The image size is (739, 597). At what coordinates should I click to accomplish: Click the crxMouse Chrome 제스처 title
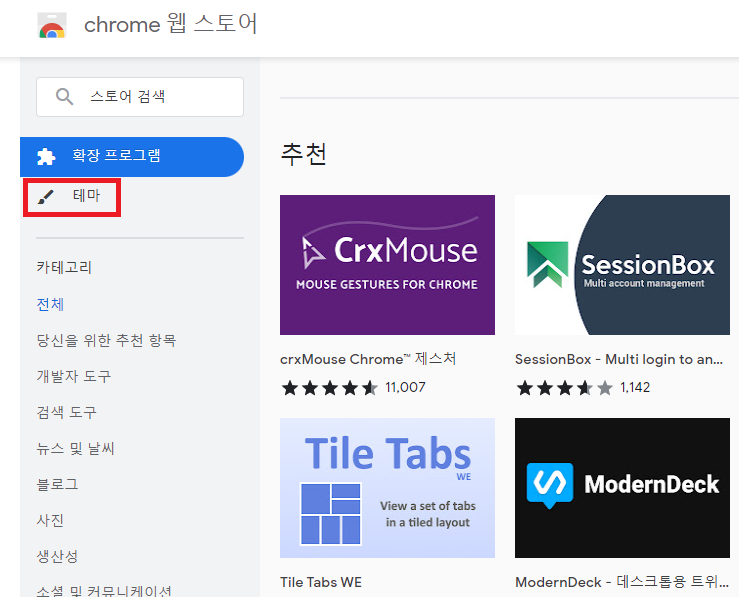pos(368,359)
